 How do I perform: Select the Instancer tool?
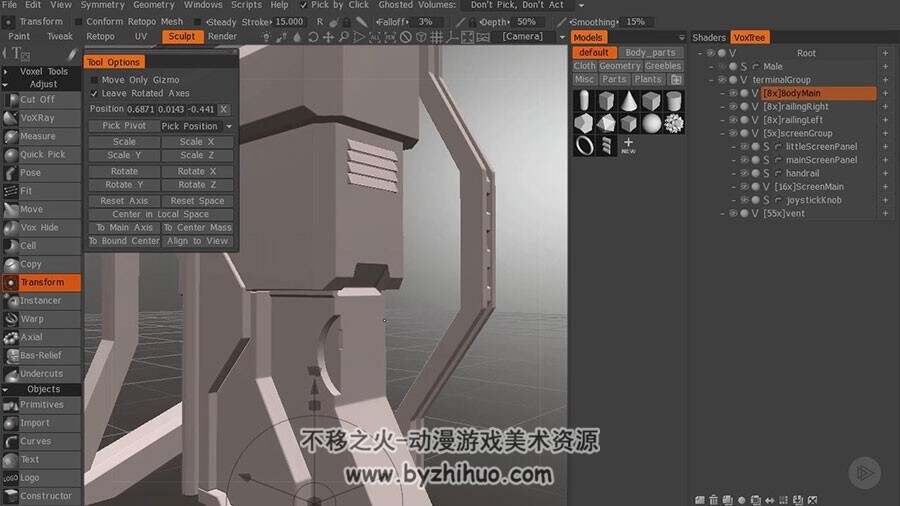(40, 301)
